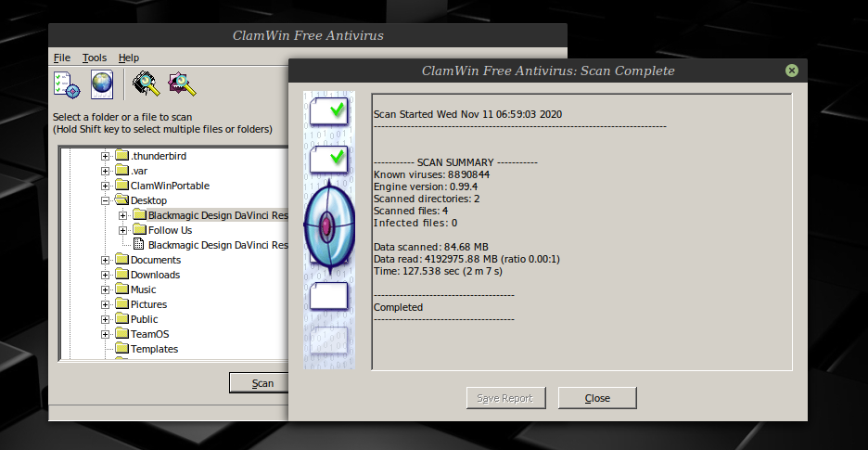
Task: Expand the TeamOS folder node
Action: (x=105, y=335)
